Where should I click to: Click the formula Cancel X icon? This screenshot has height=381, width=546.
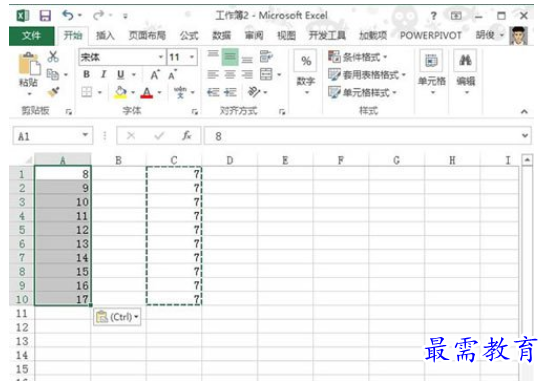click(x=131, y=135)
